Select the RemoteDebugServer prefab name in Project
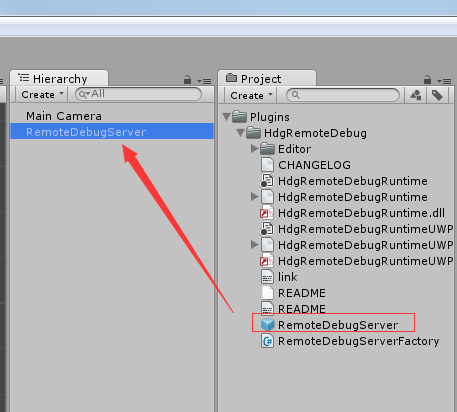Viewport: 457px width, 412px height. [338, 325]
